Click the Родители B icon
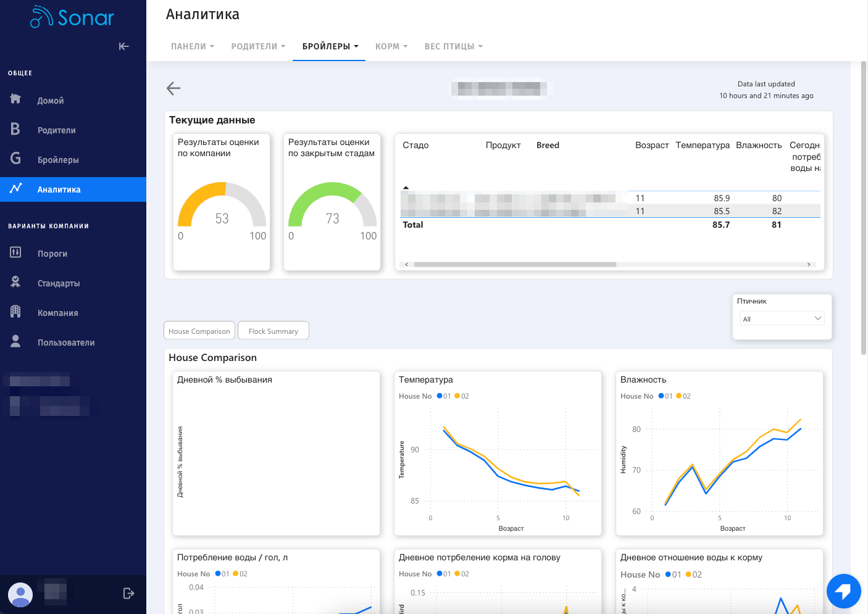868x614 pixels. (15, 129)
